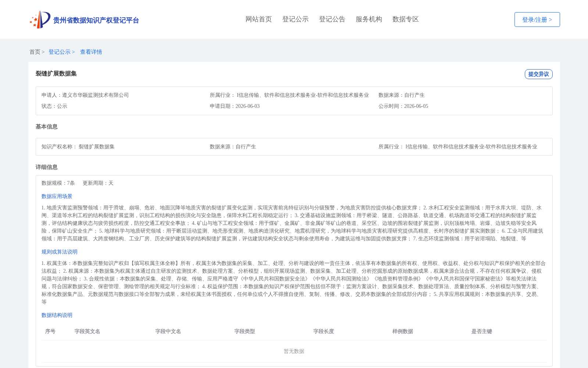Click the 详细信息 section heading
The width and height of the screenshot is (588, 368).
coord(47,167)
